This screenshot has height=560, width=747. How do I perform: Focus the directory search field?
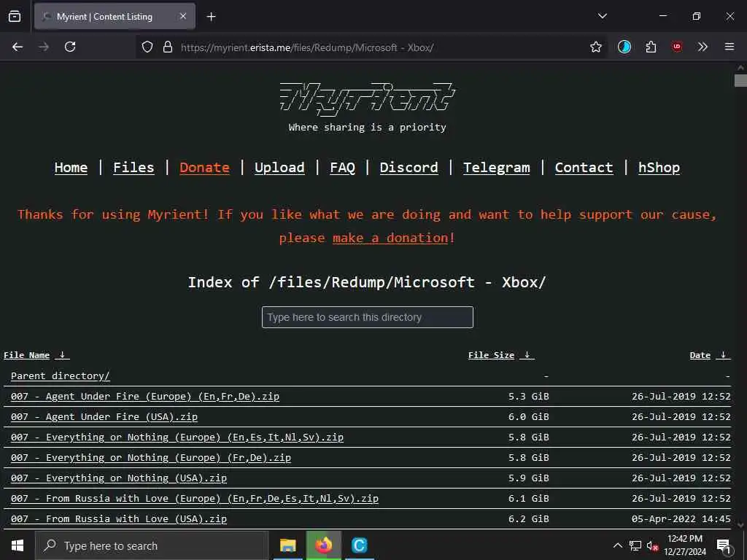[368, 317]
